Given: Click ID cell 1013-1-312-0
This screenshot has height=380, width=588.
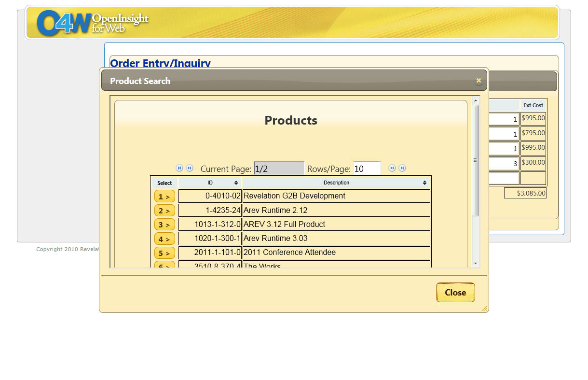Looking at the screenshot, I should [x=210, y=225].
